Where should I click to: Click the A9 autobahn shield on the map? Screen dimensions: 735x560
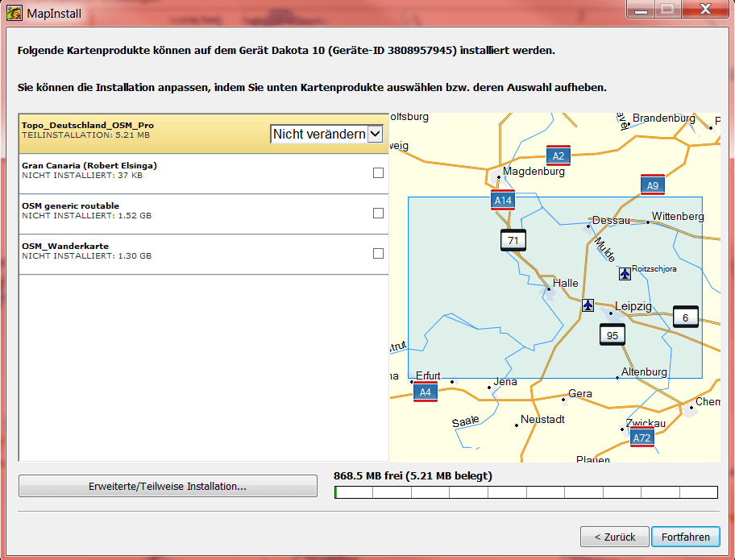(x=653, y=185)
